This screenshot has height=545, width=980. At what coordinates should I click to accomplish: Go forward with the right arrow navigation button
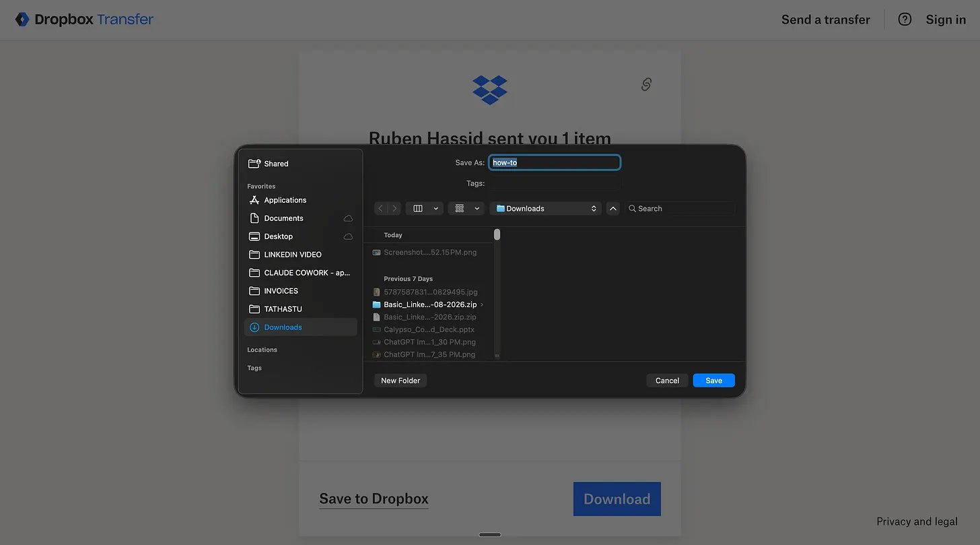(394, 209)
